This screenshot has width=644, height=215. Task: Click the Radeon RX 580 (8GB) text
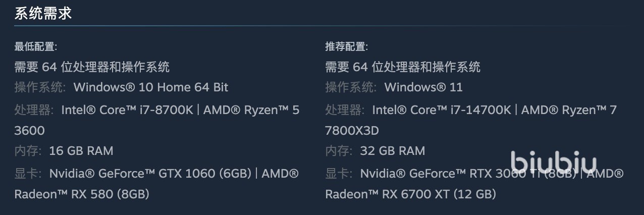(x=81, y=194)
